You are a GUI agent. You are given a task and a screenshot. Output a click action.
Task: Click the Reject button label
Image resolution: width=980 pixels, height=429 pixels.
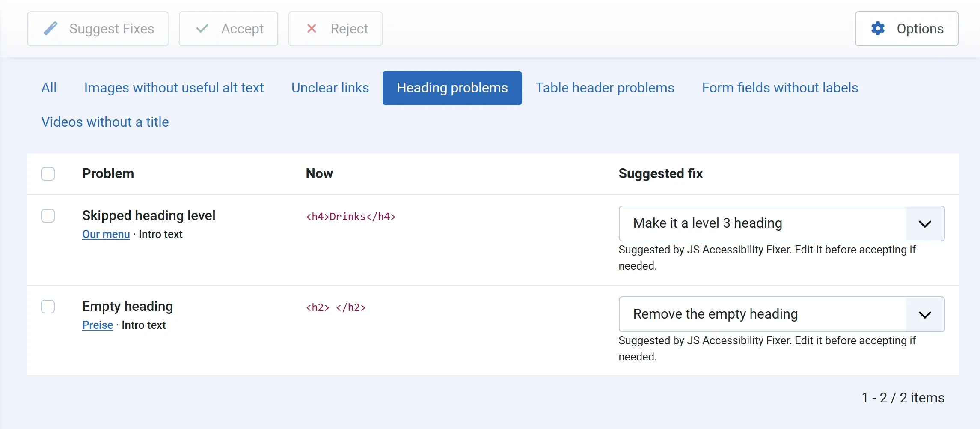point(349,29)
